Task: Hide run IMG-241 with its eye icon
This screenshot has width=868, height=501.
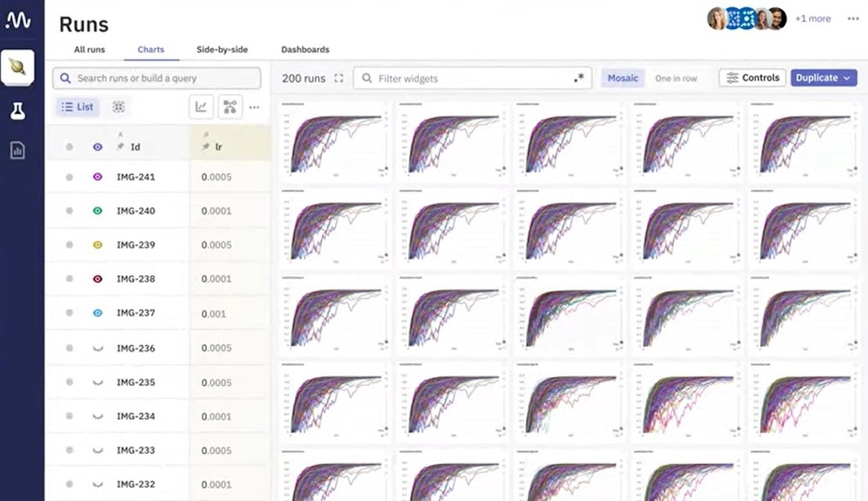Action: point(98,177)
